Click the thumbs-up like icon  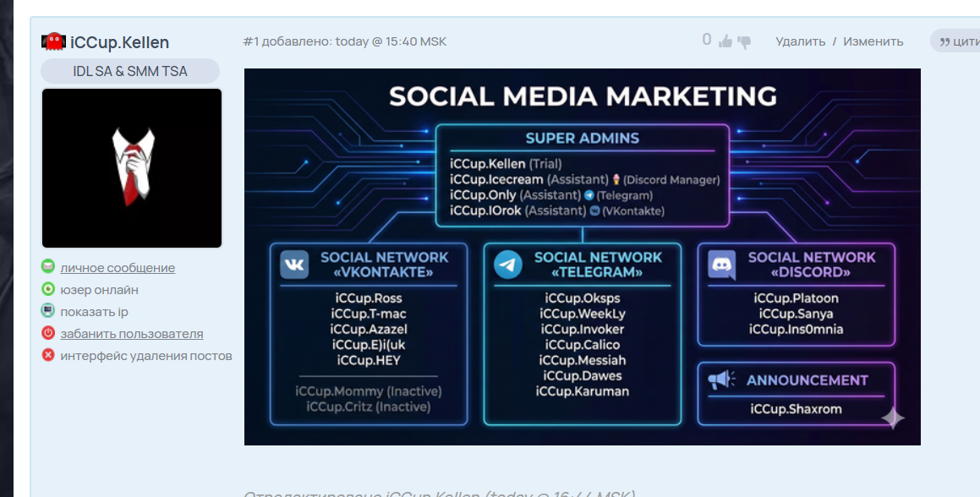pyautogui.click(x=725, y=42)
